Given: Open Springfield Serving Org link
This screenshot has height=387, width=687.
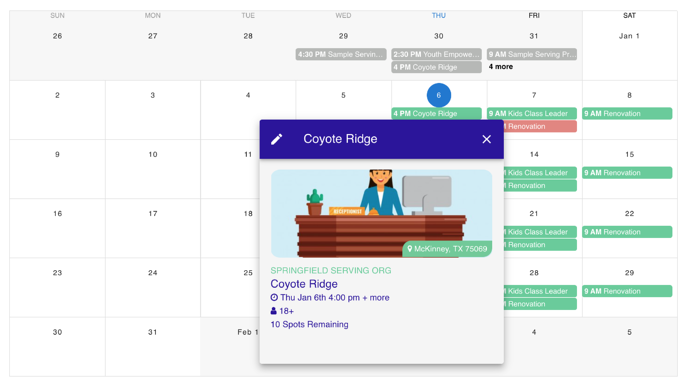Looking at the screenshot, I should [331, 270].
